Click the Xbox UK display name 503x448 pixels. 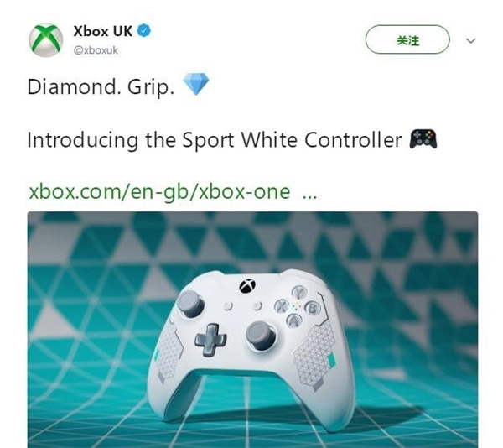click(x=102, y=31)
